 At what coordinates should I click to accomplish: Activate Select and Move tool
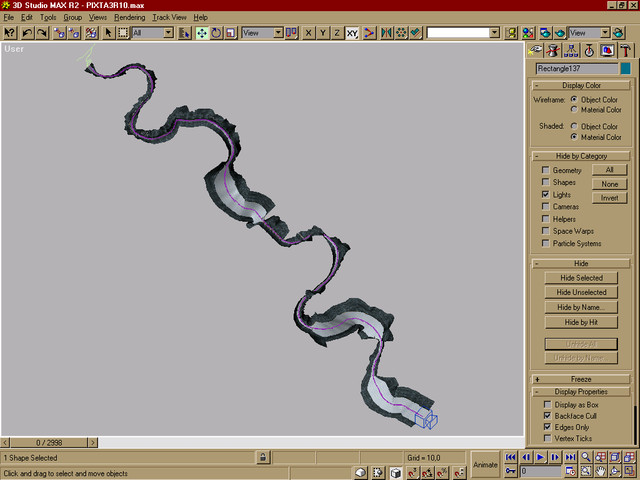pos(202,33)
